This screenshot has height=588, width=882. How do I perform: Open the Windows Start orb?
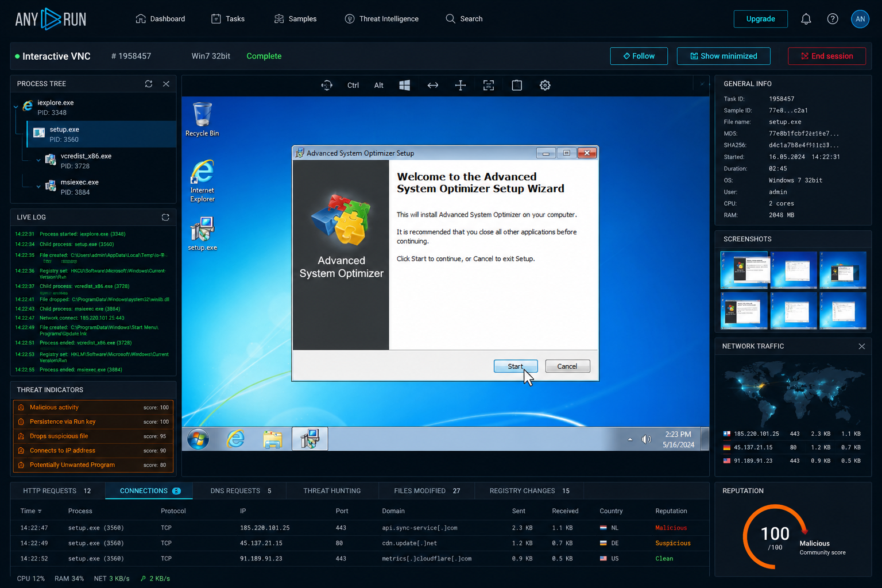click(x=198, y=439)
